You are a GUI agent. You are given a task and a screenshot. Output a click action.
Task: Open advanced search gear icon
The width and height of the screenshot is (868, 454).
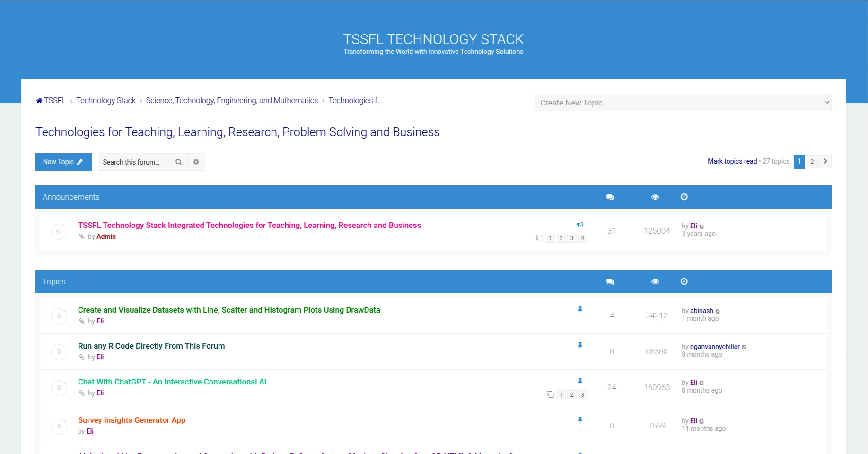(x=196, y=162)
